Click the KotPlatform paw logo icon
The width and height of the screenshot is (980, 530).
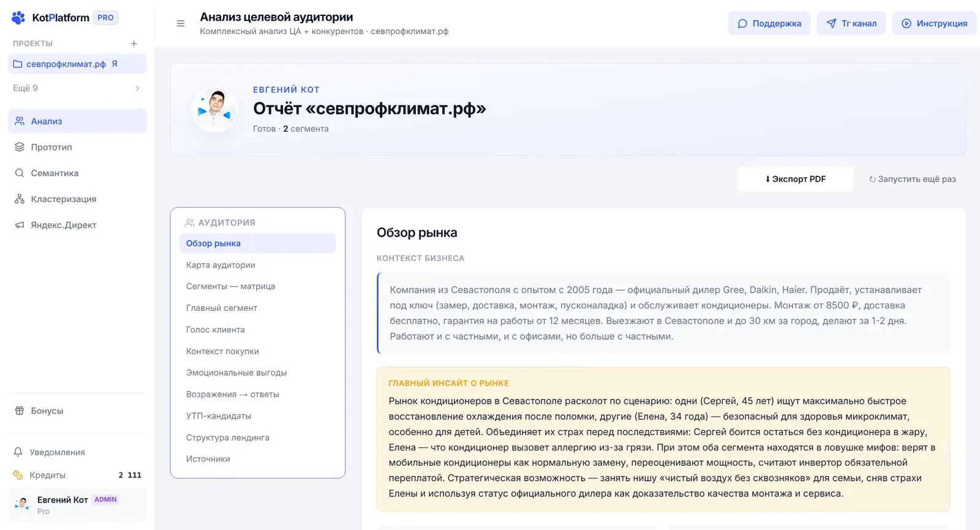click(18, 18)
